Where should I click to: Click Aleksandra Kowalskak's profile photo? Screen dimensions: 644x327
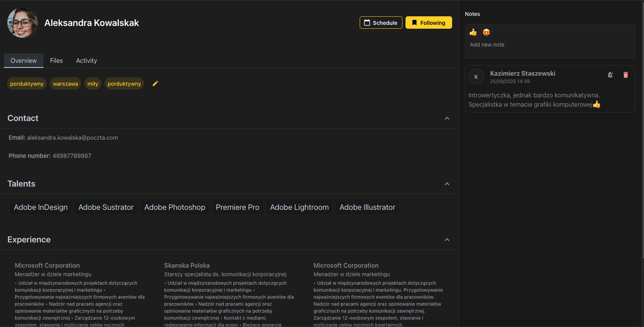(23, 22)
